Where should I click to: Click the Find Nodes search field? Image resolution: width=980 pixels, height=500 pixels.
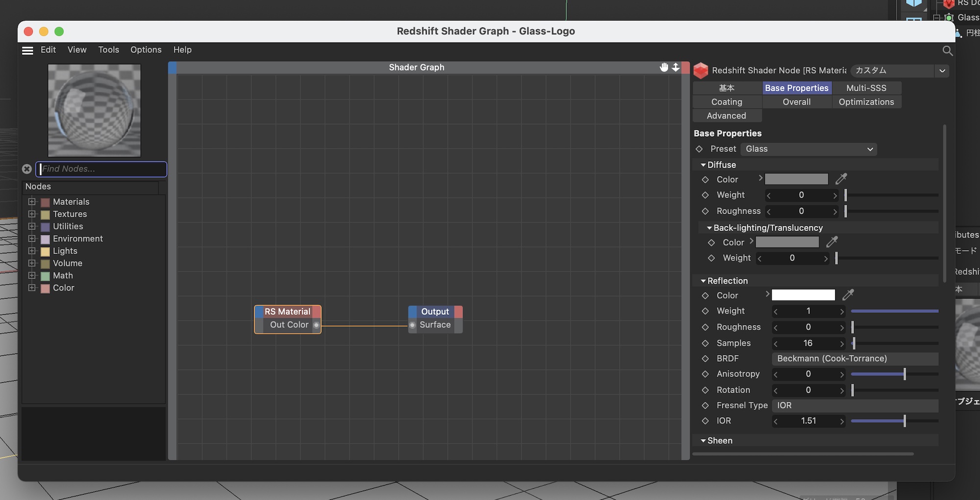(102, 169)
